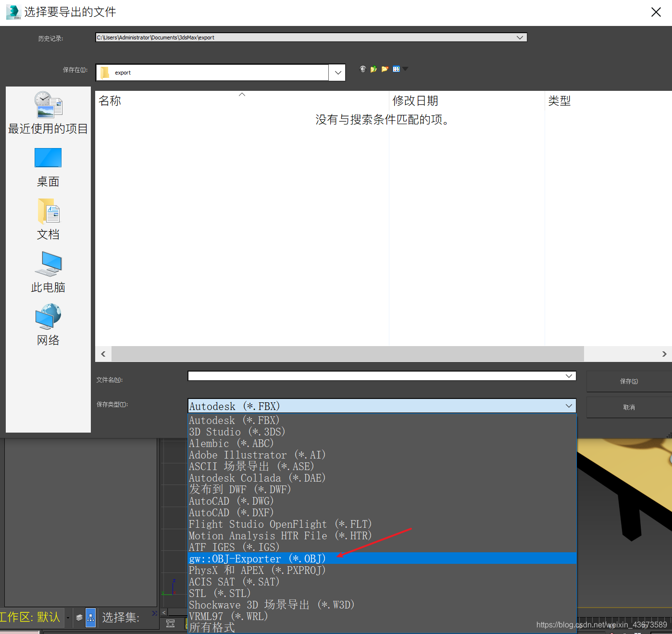
Task: Sort by 修改日期 column header
Action: [x=467, y=100]
